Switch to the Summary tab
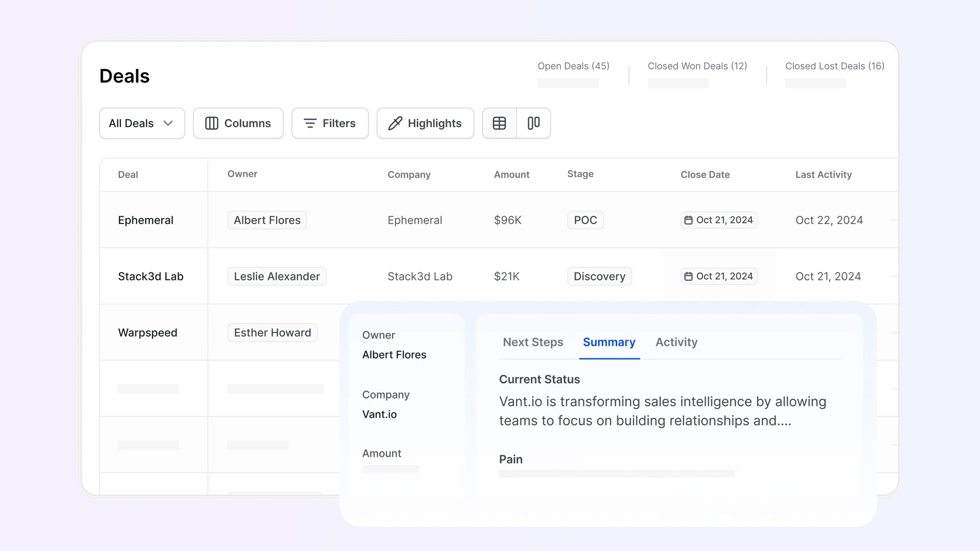 tap(609, 342)
